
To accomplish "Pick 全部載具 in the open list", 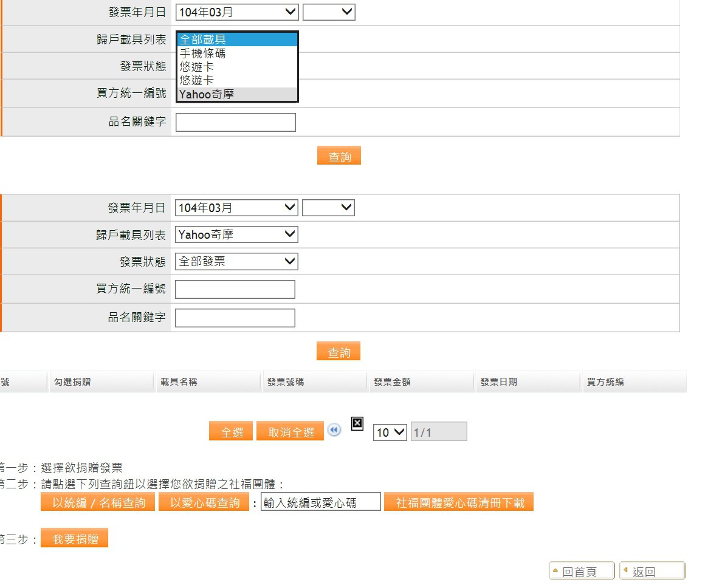I will [x=202, y=39].
